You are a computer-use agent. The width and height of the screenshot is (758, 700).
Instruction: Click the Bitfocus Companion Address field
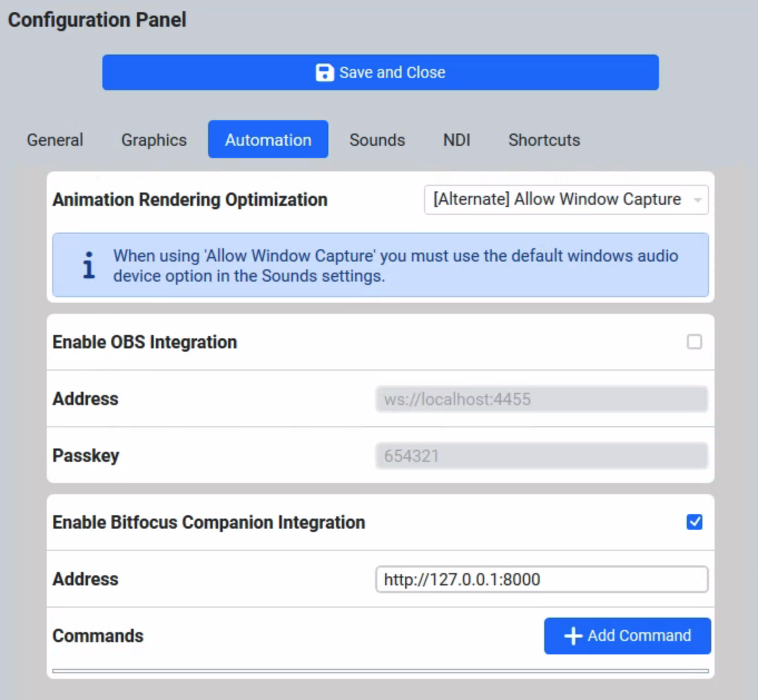[542, 579]
